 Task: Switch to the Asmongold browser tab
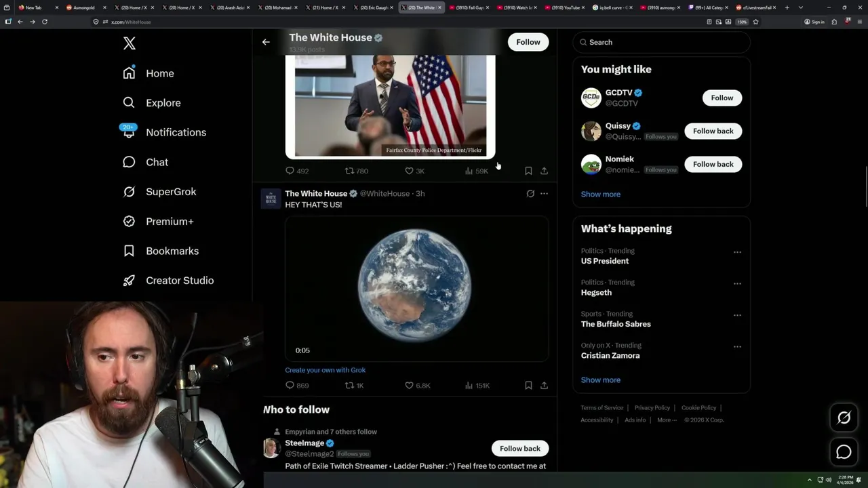tap(87, 7)
